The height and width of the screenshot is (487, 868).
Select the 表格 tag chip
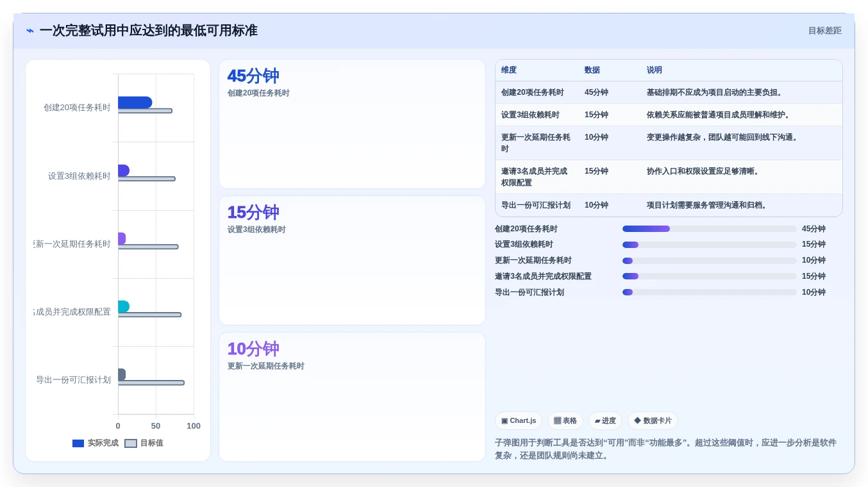[565, 421]
